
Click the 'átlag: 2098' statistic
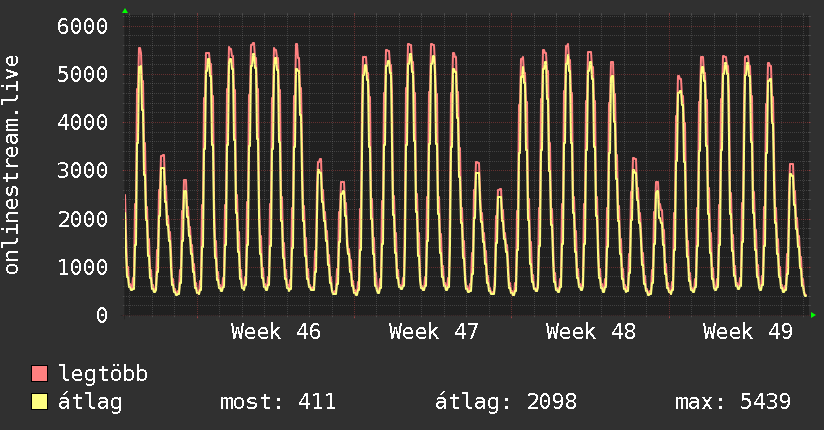[506, 402]
